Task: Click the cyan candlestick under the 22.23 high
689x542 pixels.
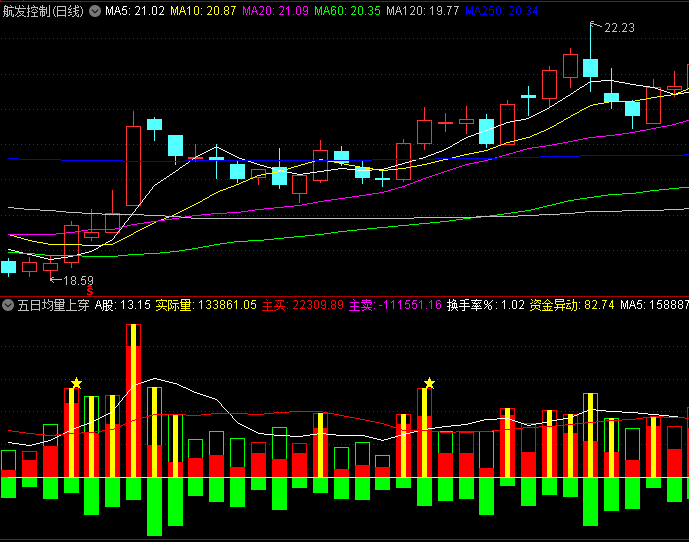Action: (x=590, y=68)
